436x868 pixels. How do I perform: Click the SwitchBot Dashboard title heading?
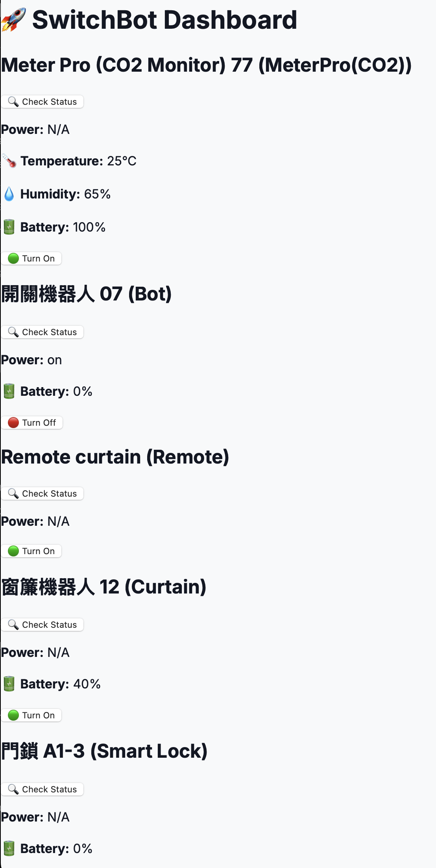point(164,20)
